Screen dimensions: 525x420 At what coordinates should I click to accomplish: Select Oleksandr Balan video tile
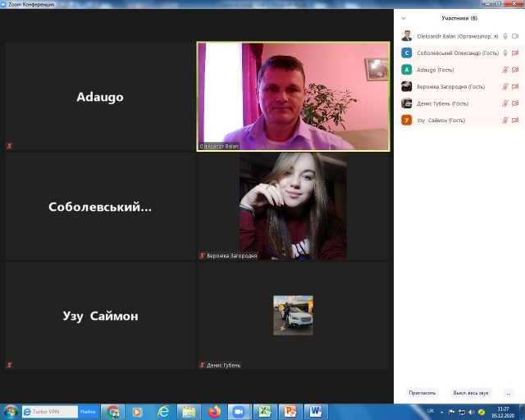[294, 97]
